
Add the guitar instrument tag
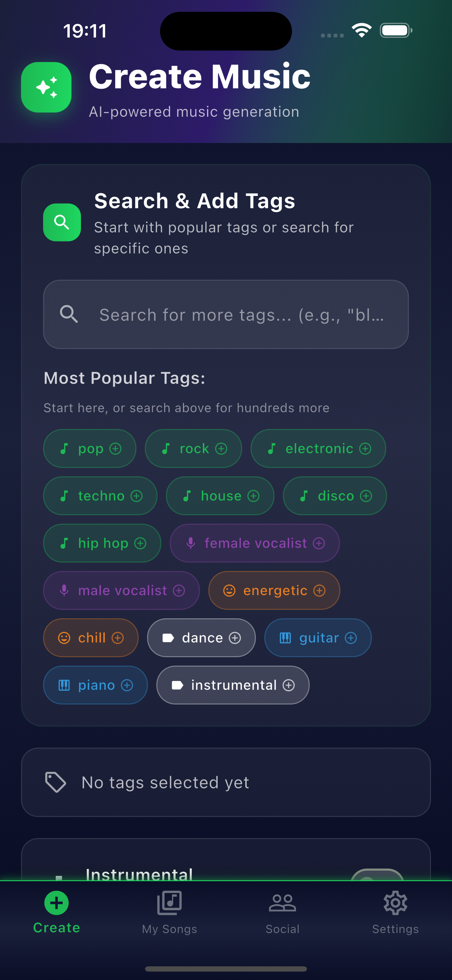tap(318, 638)
